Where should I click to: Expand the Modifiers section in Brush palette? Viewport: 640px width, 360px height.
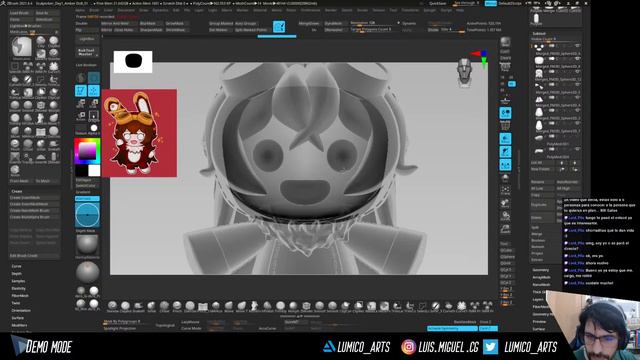(19, 325)
